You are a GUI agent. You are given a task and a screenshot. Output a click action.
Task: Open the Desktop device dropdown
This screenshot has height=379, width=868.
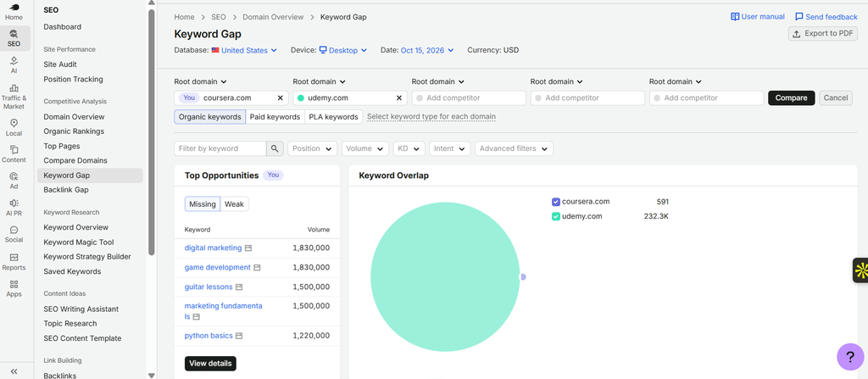pyautogui.click(x=343, y=50)
